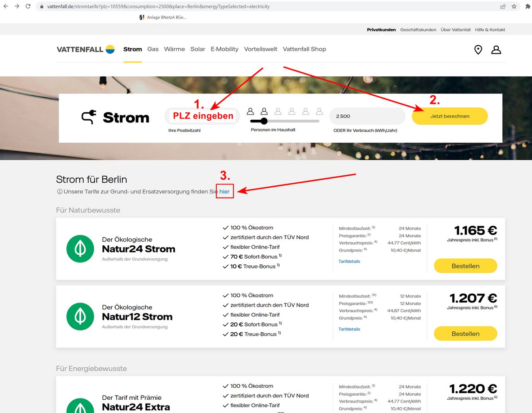
Task: Click the share page icon in address bar
Action: point(503,7)
